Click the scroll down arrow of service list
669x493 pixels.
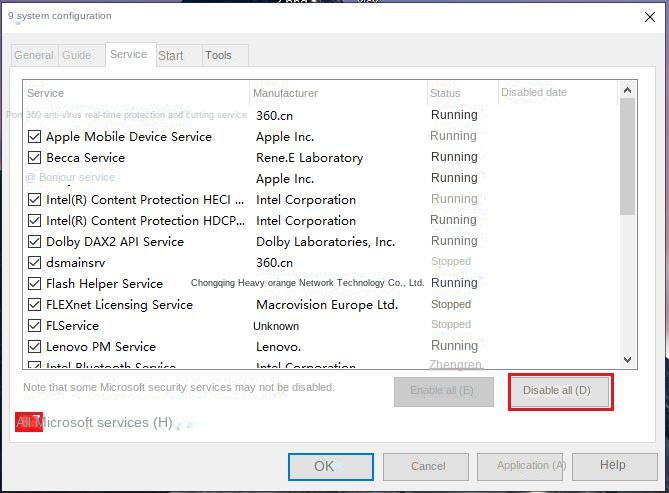[628, 360]
